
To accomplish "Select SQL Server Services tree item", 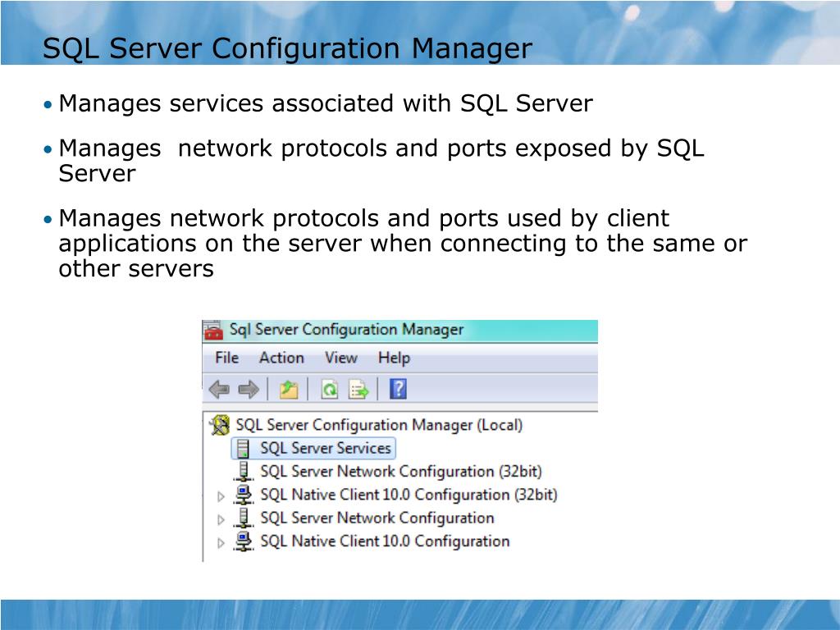I will click(x=325, y=448).
